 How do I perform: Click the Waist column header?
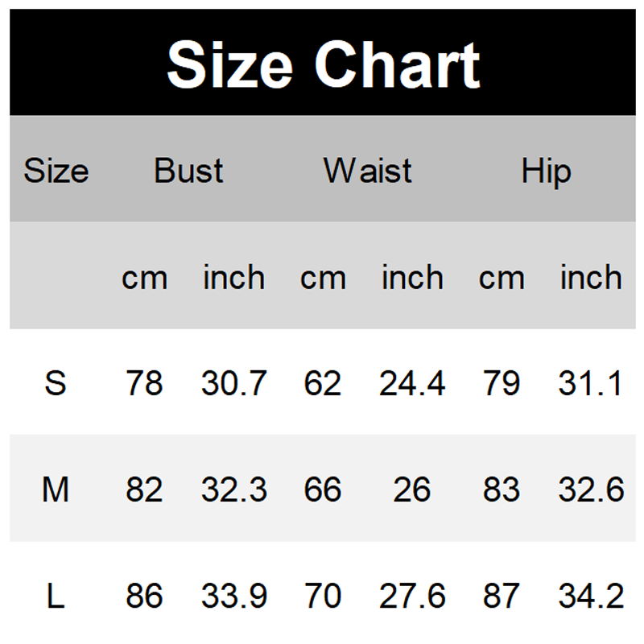[x=367, y=171]
